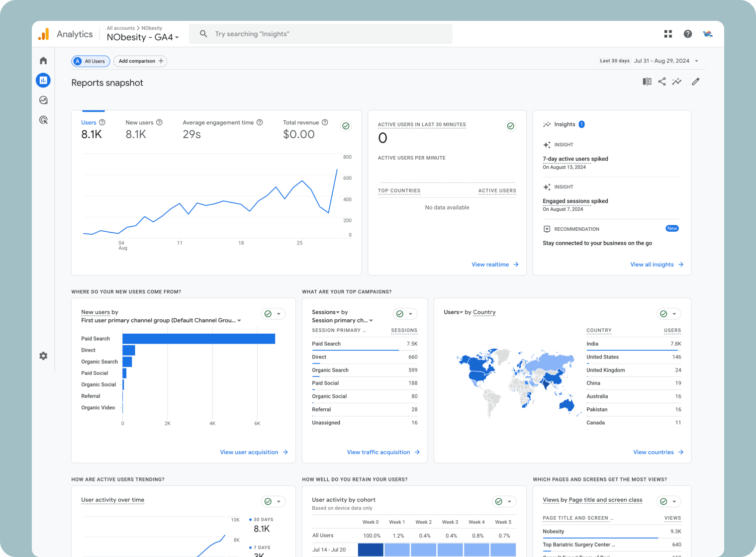Screen dimensions: 756x557
Task: Click the search magnifier icon
Action: (203, 34)
